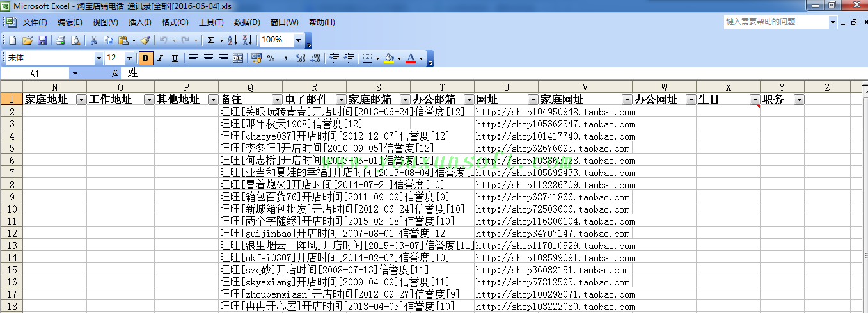Open the 工具(T) menu

pos(210,22)
